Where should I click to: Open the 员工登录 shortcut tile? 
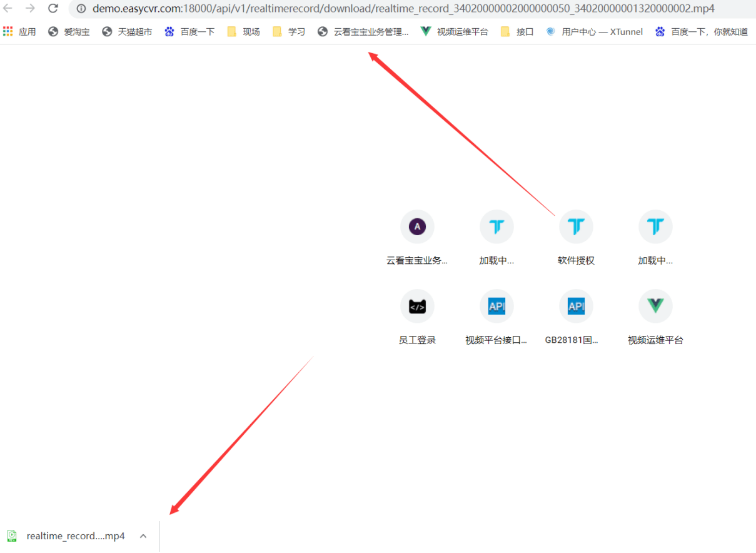click(417, 306)
